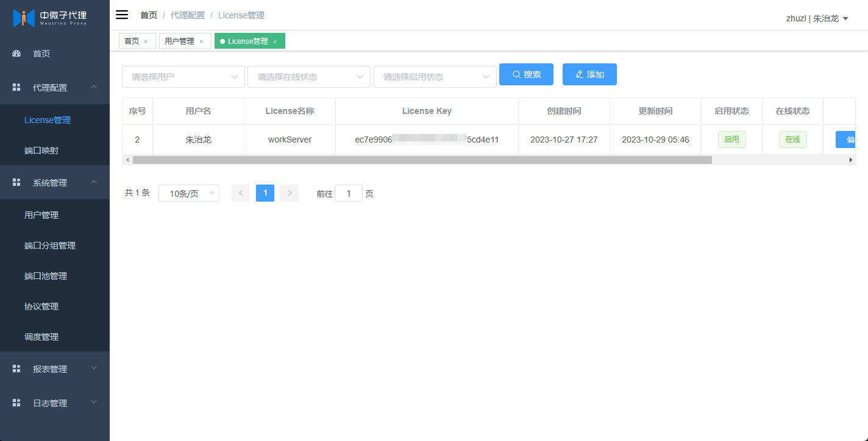Click the 序号 column header
Viewport: 868px width, 441px height.
[x=137, y=111]
